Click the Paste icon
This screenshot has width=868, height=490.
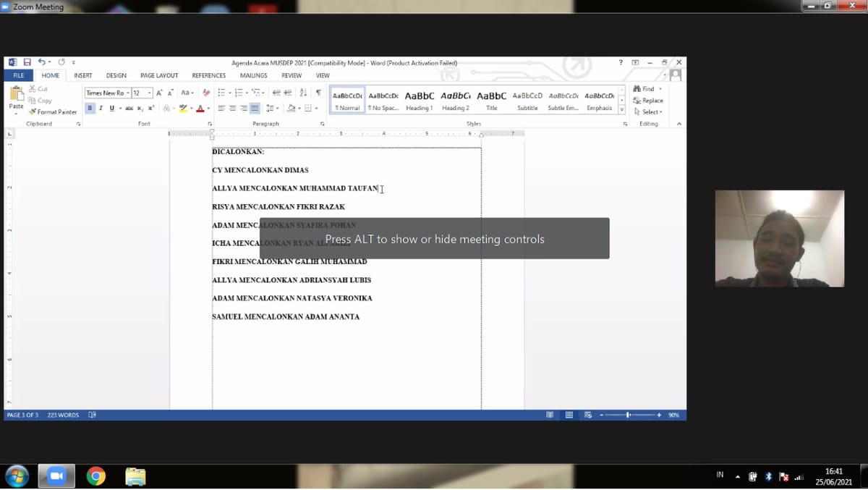(x=16, y=97)
